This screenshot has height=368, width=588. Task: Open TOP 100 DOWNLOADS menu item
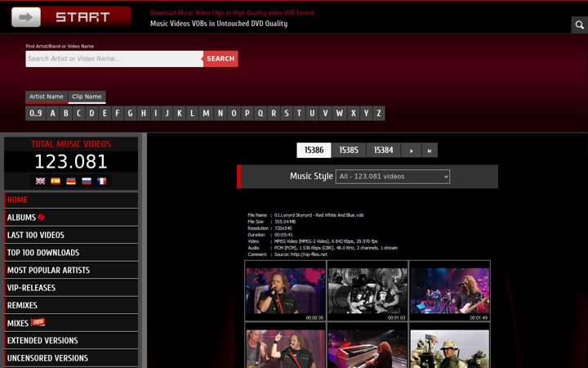(71, 253)
